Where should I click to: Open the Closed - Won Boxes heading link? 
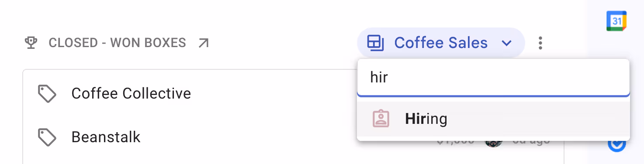pyautogui.click(x=118, y=43)
